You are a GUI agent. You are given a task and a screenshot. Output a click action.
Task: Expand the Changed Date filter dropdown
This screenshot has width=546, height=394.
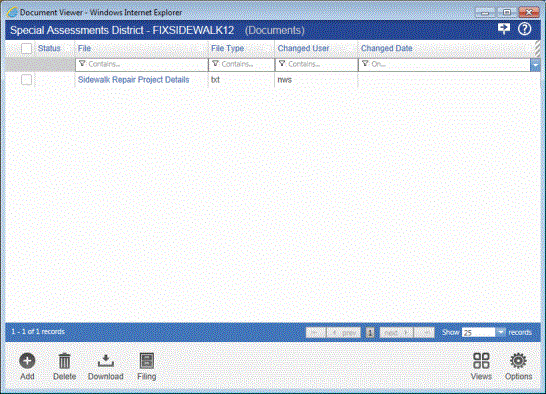click(535, 65)
